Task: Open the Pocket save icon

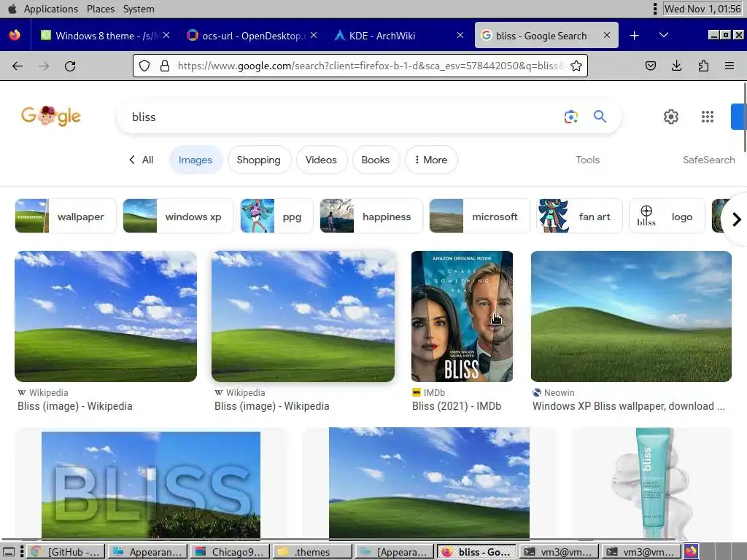Action: click(650, 66)
